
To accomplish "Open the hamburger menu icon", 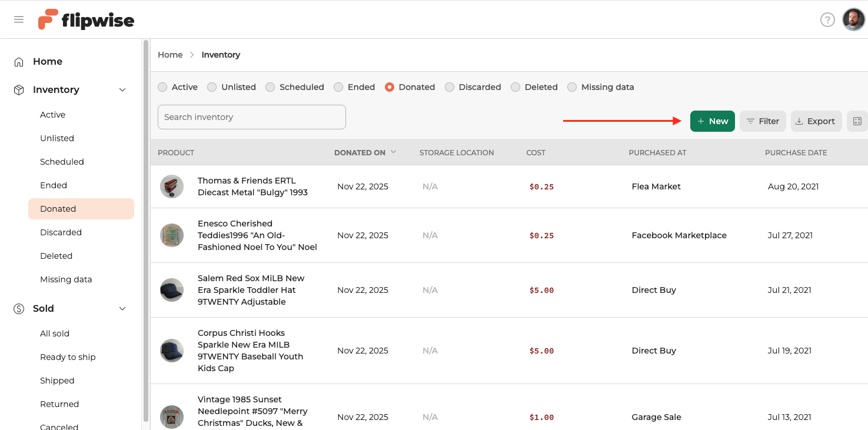I will pyautogui.click(x=19, y=19).
